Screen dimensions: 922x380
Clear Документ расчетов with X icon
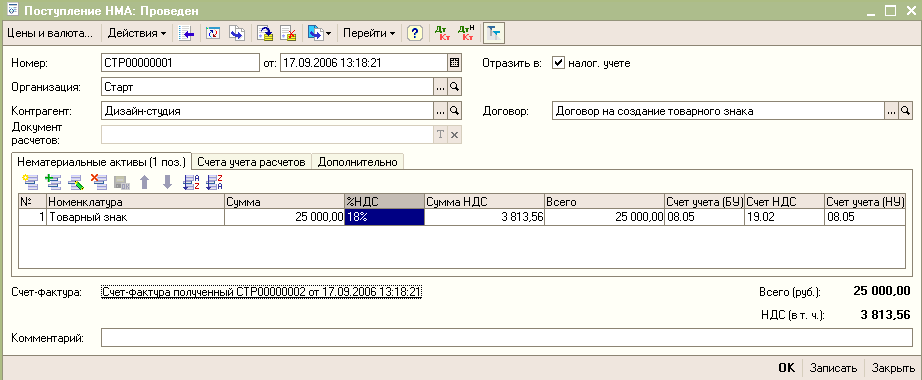(x=455, y=135)
